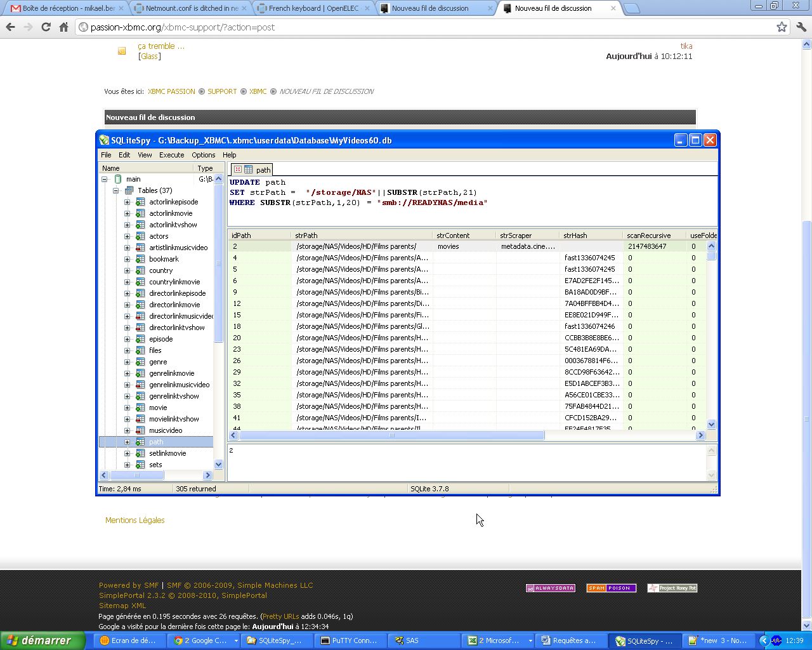The image size is (812, 650).
Task: Open the Options menu in SQLiteSpy
Action: [203, 155]
